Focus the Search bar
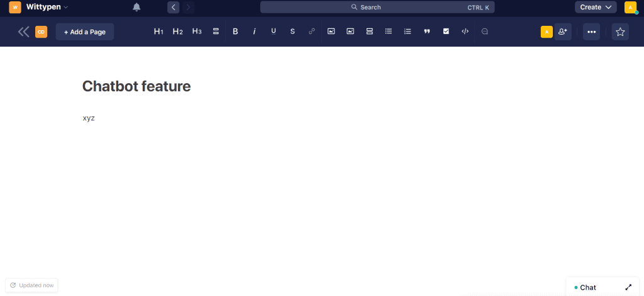Screen dimensions: 644x296 (377, 8)
